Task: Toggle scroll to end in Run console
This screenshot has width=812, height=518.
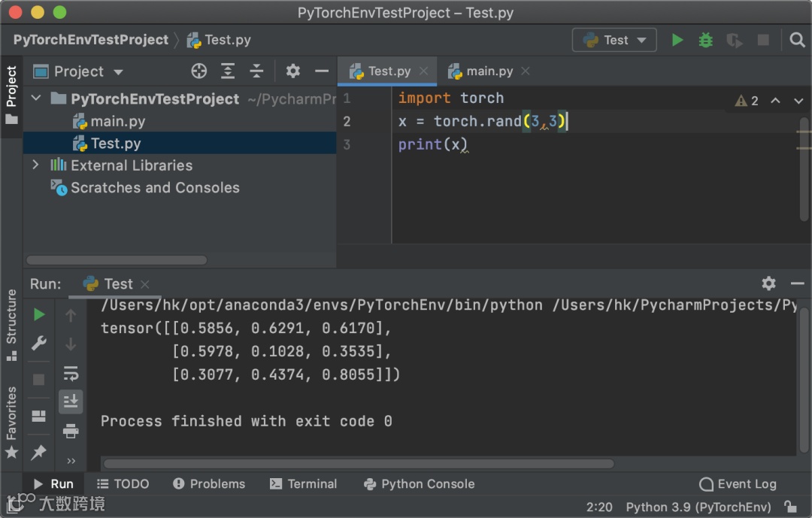Action: 71,401
